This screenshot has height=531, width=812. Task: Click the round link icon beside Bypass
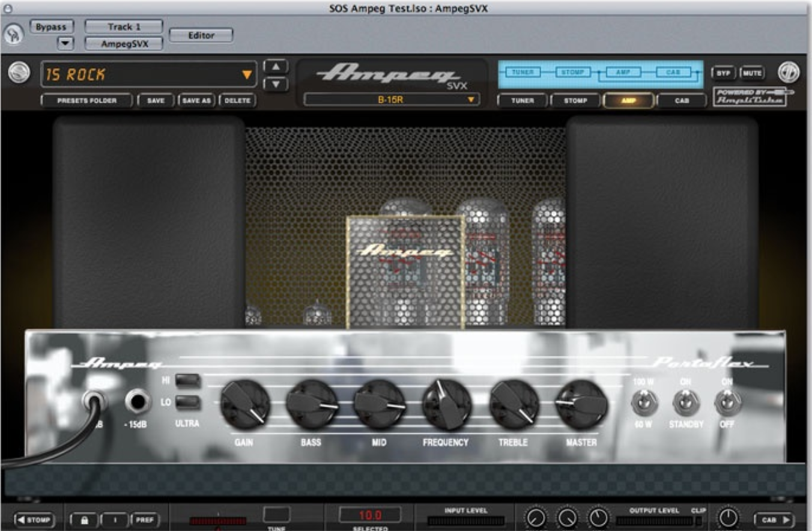pyautogui.click(x=14, y=34)
